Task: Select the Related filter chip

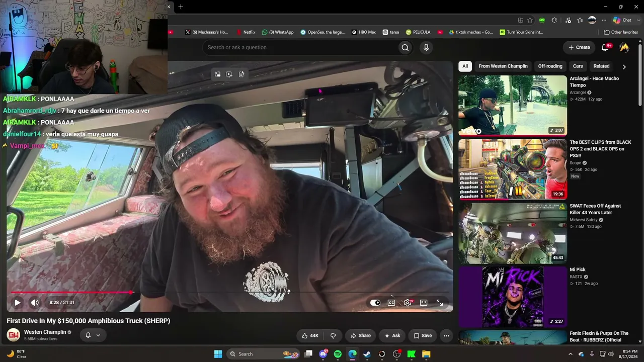Action: click(601, 66)
